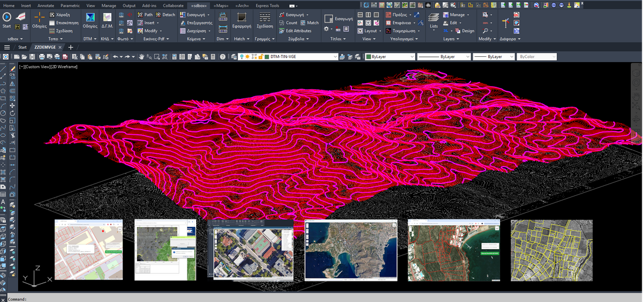Click the Undo arrow icon
The width and height of the screenshot is (644, 302).
[115, 57]
